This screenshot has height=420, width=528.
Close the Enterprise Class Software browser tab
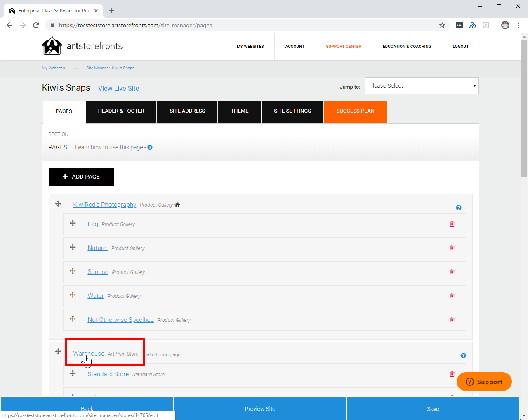pos(96,11)
